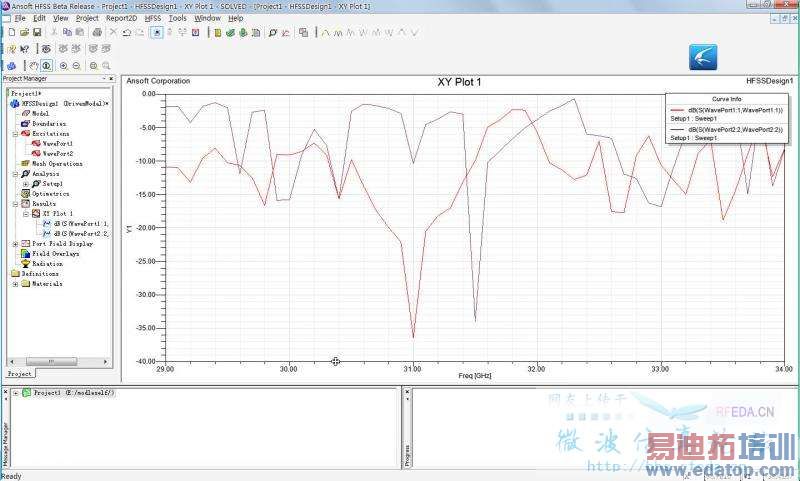Select WavePort1 in the project tree
The width and height of the screenshot is (800, 481).
pos(57,144)
